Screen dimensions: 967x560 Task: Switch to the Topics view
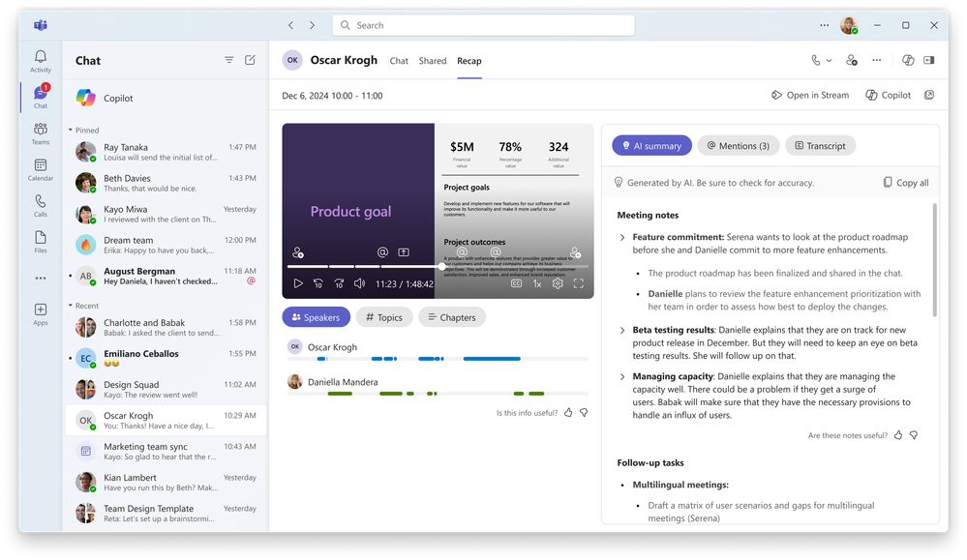[x=383, y=317]
